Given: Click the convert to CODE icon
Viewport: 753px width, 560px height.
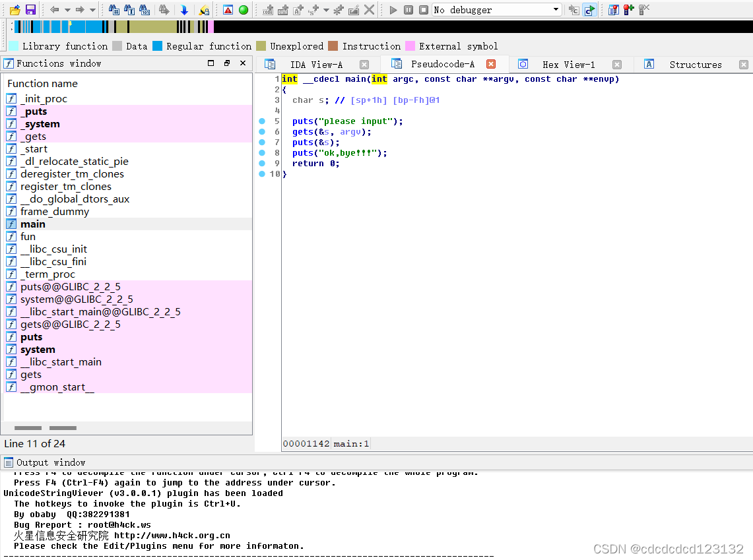Looking at the screenshot, I should pos(268,10).
